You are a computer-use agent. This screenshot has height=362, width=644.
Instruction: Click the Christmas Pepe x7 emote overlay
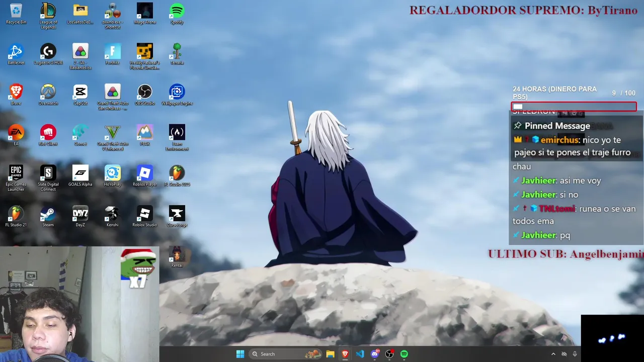tap(138, 269)
